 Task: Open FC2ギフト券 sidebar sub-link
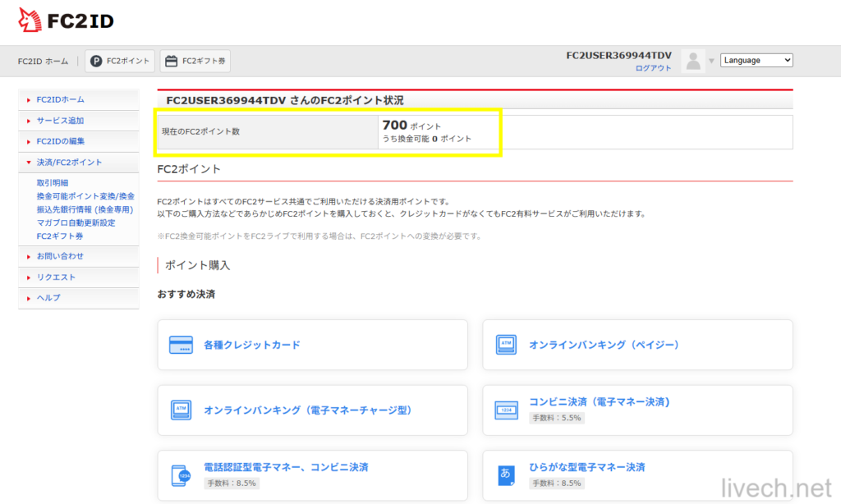[x=59, y=236]
